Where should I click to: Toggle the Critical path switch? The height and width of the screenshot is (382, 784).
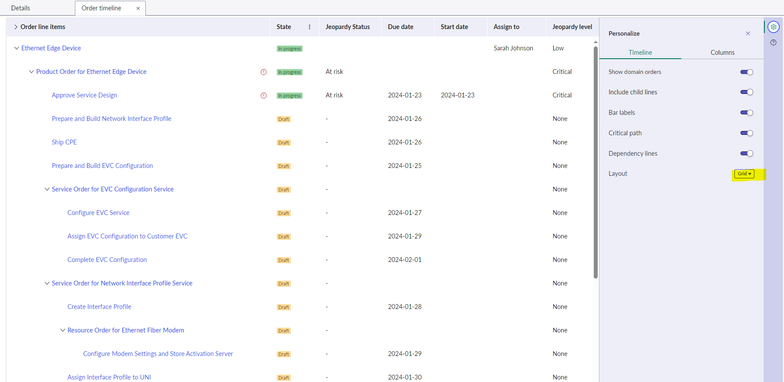point(746,134)
